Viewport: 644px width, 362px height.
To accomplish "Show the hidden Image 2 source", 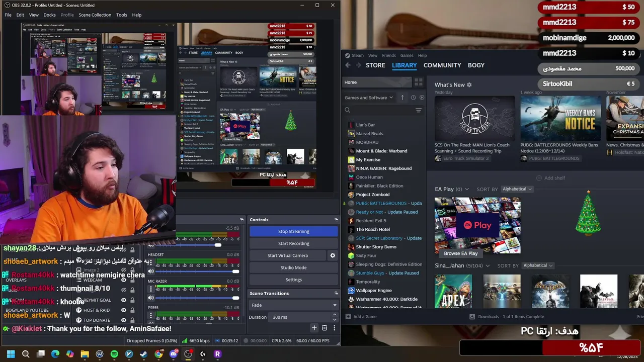I will point(124,270).
